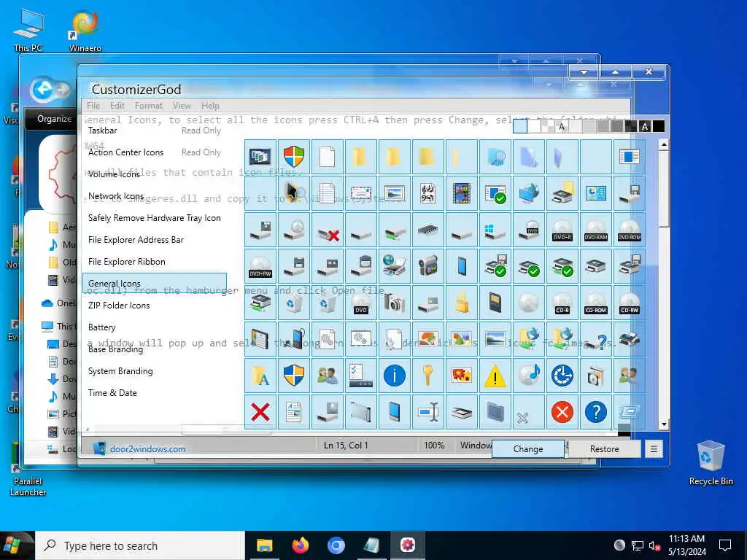Screen dimensions: 747x560
Task: Select the flatbed scanner icon
Action: pyautogui.click(x=462, y=412)
